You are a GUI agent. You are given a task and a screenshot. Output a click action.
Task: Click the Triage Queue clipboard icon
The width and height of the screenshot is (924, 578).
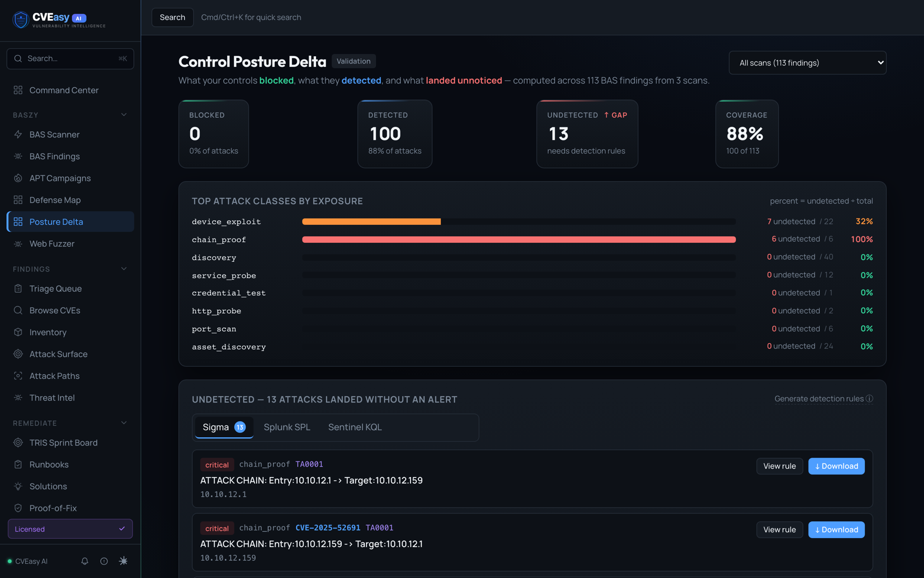pyautogui.click(x=18, y=288)
